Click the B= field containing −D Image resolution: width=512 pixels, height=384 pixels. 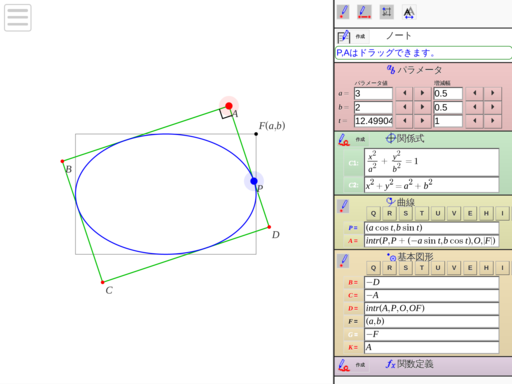tap(432, 282)
